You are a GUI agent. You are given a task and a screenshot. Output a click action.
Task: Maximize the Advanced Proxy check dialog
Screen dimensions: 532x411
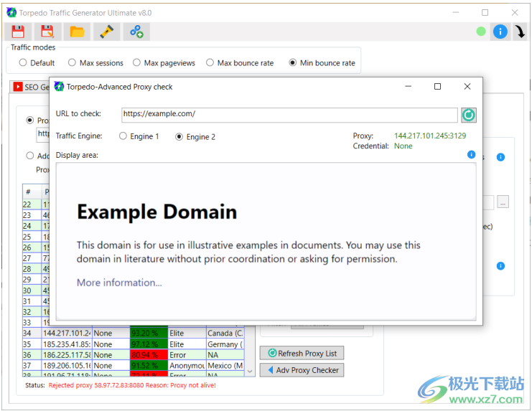(x=437, y=87)
